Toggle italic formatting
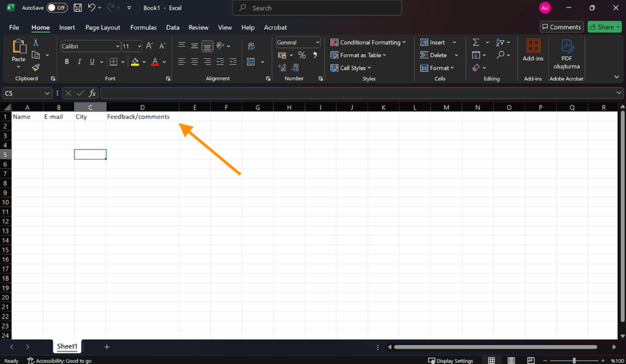Image resolution: width=626 pixels, height=364 pixels. click(x=79, y=62)
